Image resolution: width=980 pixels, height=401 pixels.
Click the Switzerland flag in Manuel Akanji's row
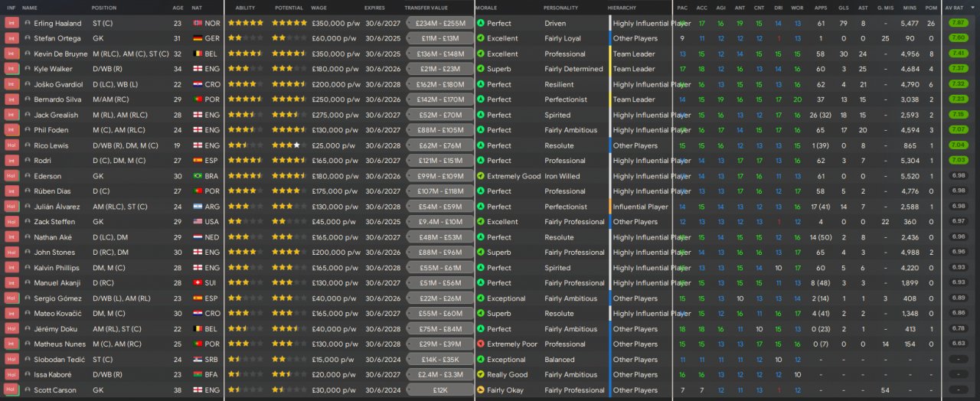click(198, 283)
